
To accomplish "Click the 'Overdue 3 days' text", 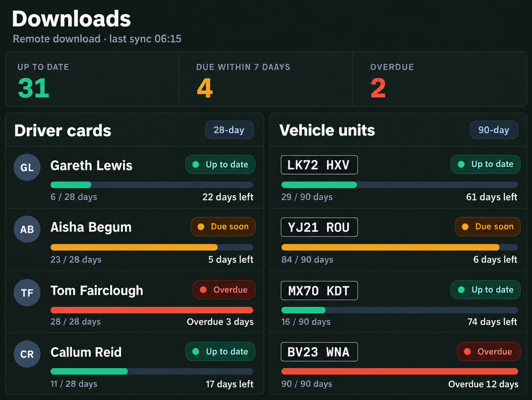I will click(220, 322).
